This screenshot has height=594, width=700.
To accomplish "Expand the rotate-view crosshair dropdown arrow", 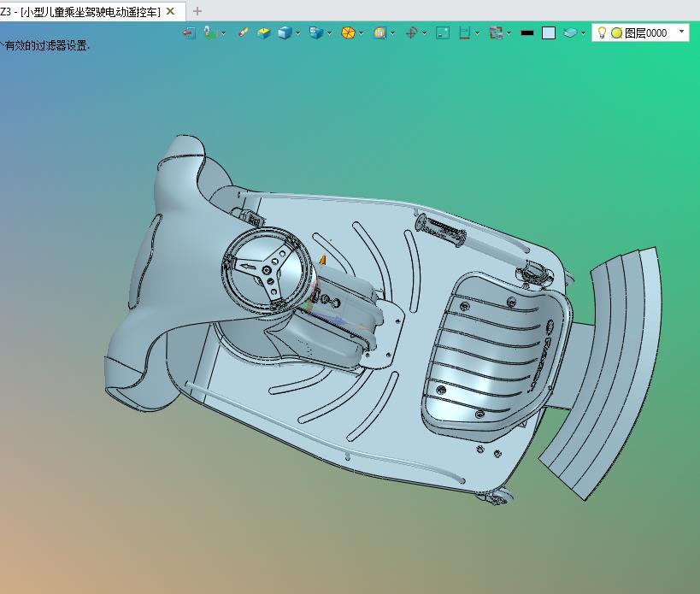I will click(424, 33).
